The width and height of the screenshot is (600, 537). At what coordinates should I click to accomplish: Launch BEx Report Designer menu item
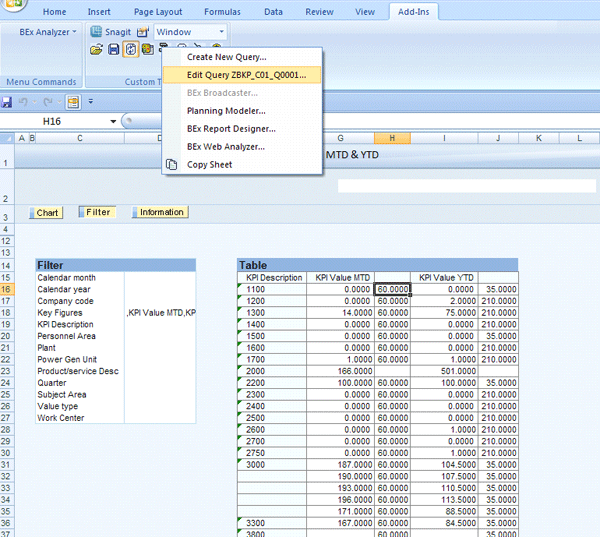(x=231, y=129)
